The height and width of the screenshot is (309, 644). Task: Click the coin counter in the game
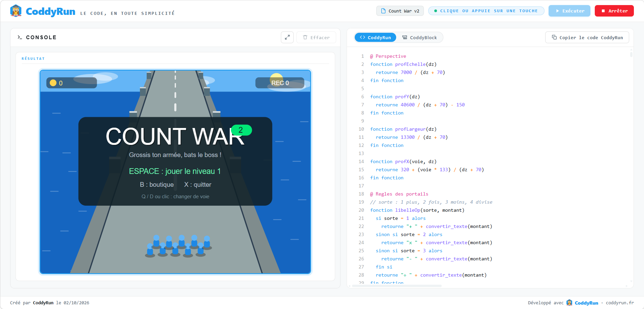(x=71, y=83)
